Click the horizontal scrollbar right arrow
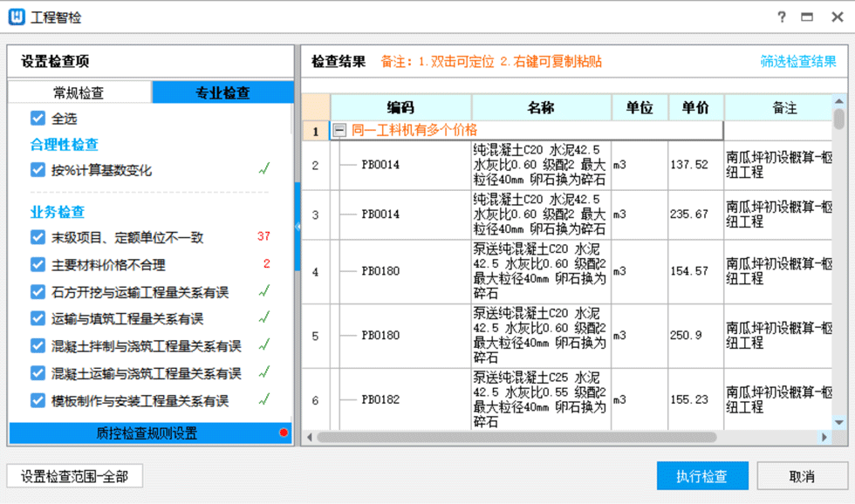 click(x=824, y=437)
